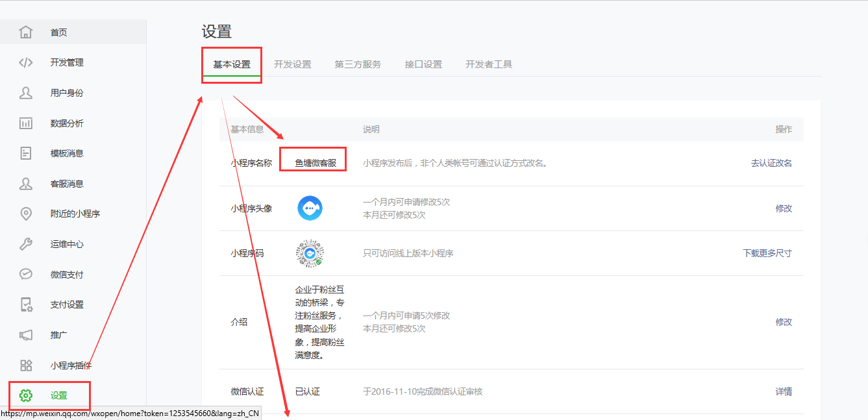Open the 运维中心 wrench icon
Viewport: 868px width, 420px height.
pyautogui.click(x=26, y=244)
